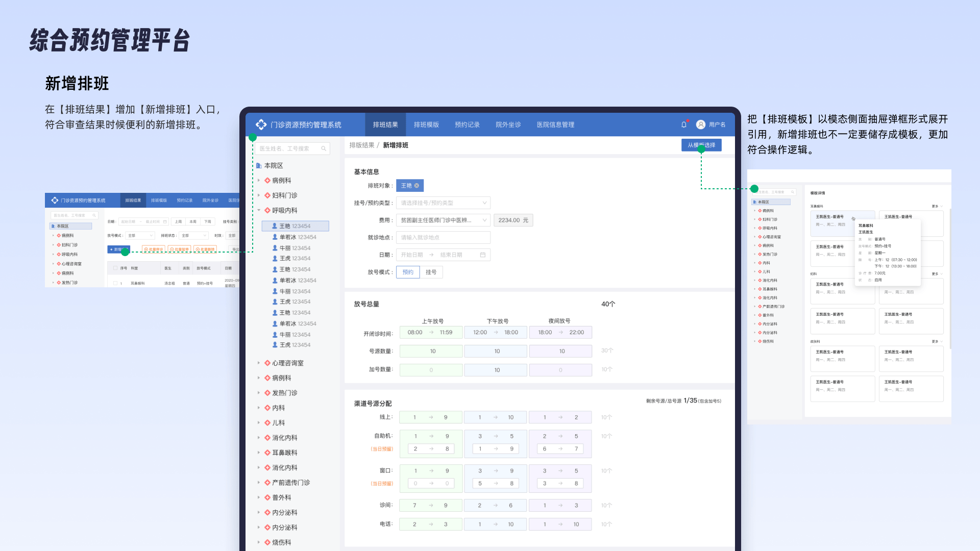Select 挂号 release mode option
This screenshot has width=980, height=551.
pos(431,272)
